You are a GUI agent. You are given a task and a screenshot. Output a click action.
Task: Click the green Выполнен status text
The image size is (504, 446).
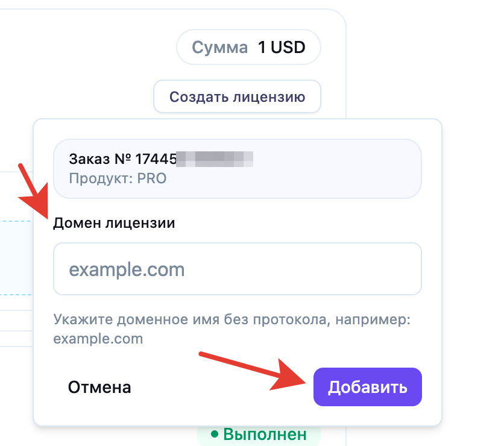265,434
